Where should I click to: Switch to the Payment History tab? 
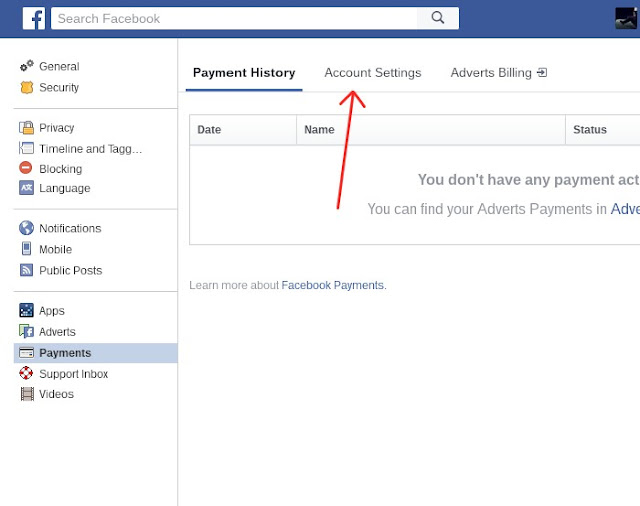(244, 73)
